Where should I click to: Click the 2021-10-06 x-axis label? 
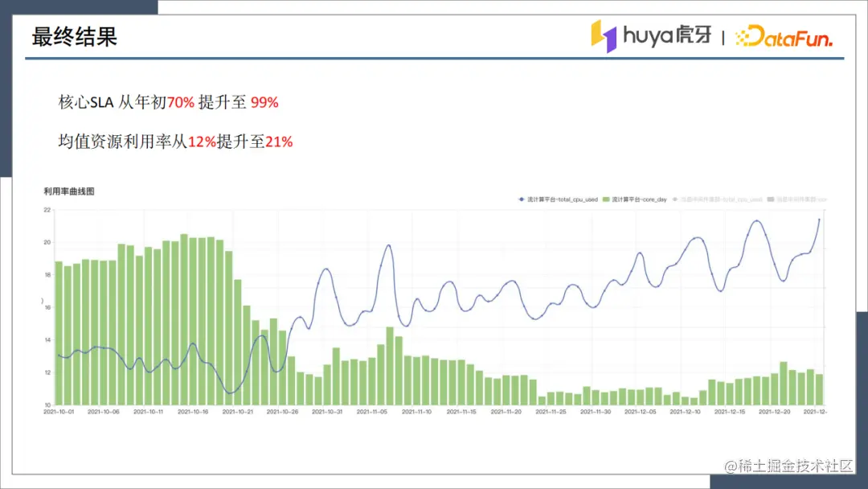[x=104, y=412]
